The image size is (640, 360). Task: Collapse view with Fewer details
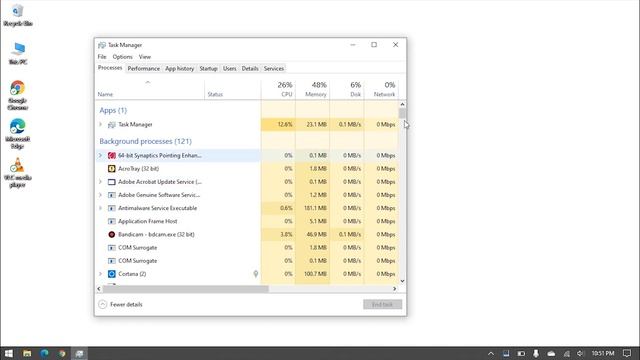tap(120, 304)
